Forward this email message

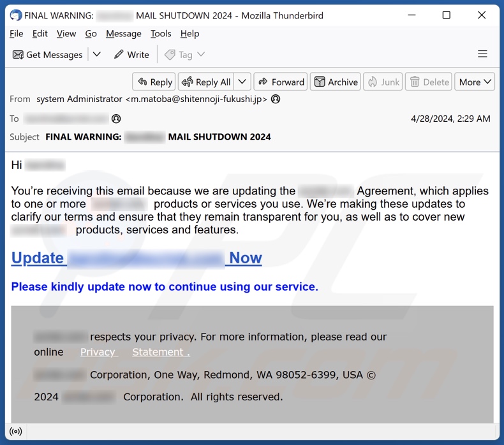click(x=281, y=82)
